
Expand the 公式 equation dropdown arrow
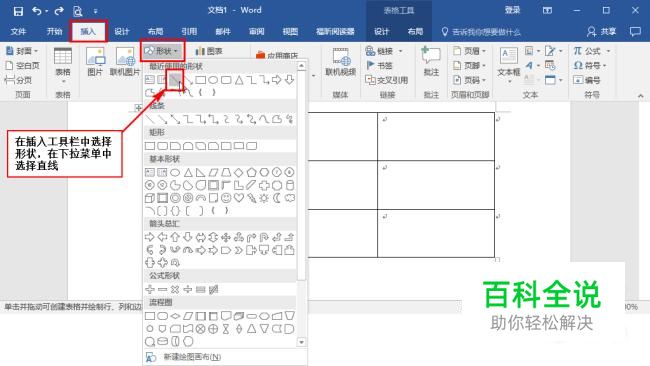tap(609, 51)
